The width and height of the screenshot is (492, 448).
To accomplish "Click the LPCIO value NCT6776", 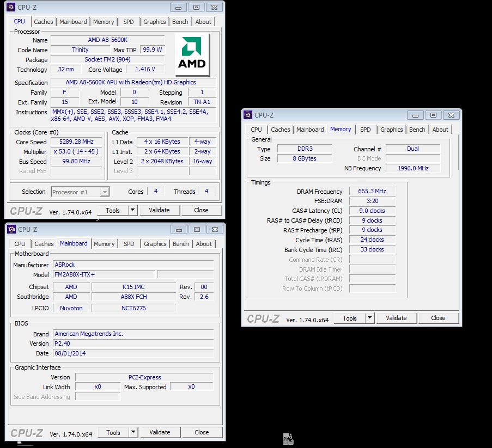I will (x=133, y=308).
